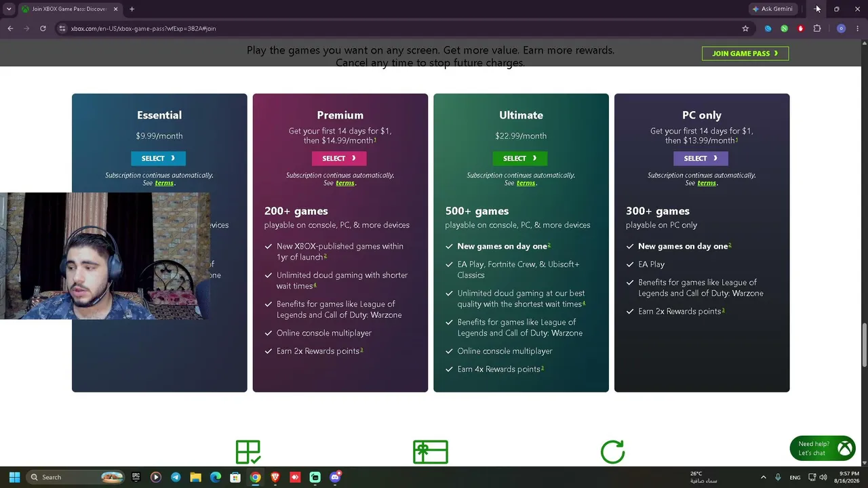Open terms link under Essential plan
This screenshot has width=868, height=488.
164,183
